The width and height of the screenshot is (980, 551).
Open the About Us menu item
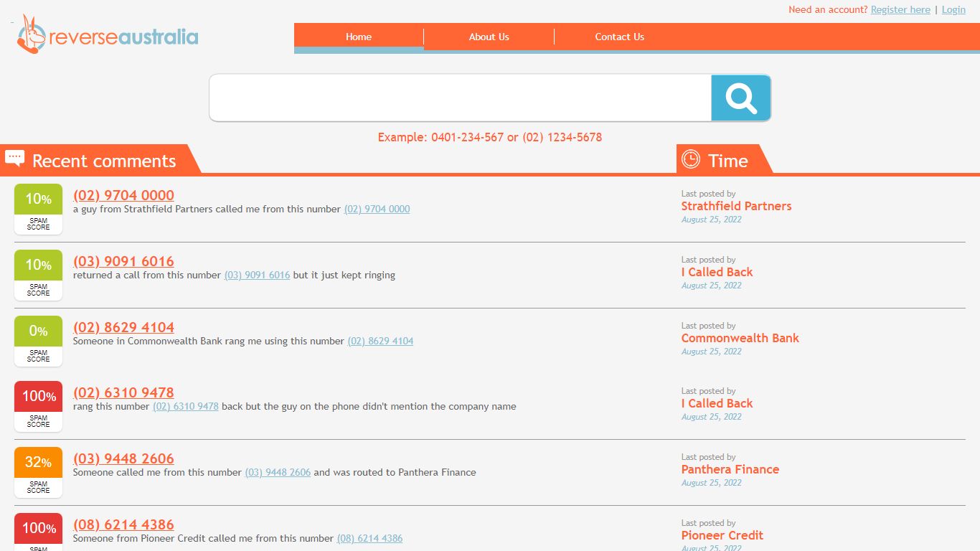tap(489, 37)
